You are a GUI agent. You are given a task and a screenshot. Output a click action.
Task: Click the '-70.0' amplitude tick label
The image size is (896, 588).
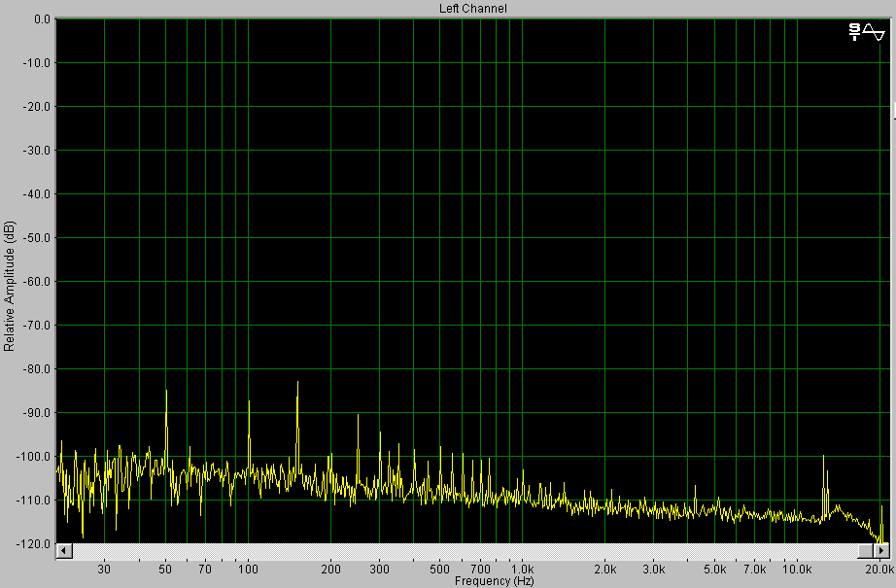point(37,326)
